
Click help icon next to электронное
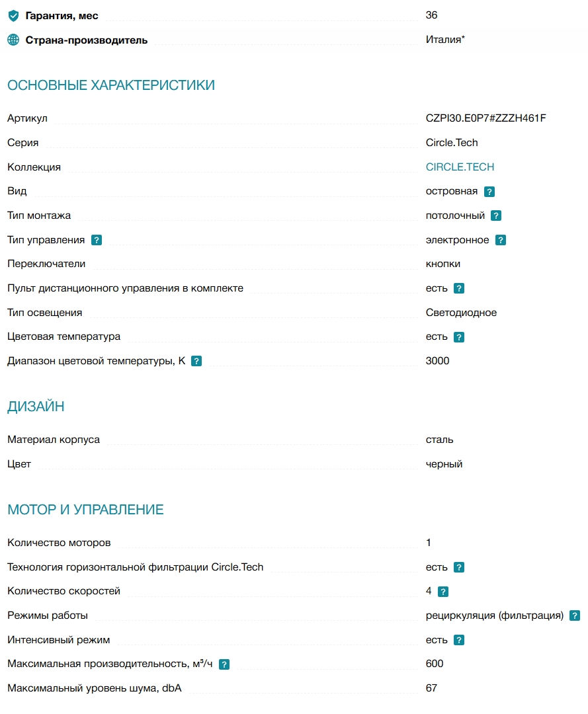(x=501, y=240)
